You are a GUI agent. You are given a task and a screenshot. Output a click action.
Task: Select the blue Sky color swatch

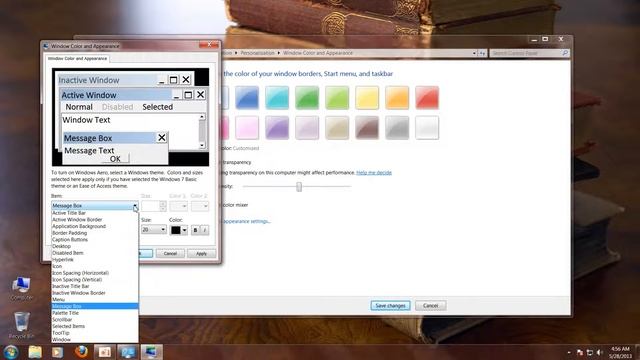click(x=247, y=98)
